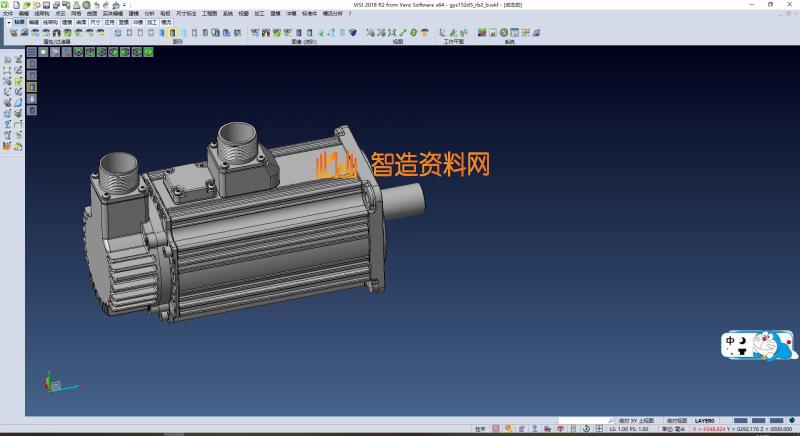
Task: Toggle the yellow-highlighted shading icon in 图形 group
Action: [x=172, y=33]
